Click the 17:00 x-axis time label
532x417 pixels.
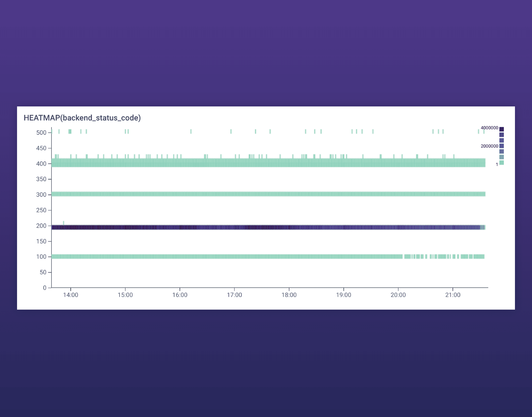point(234,295)
